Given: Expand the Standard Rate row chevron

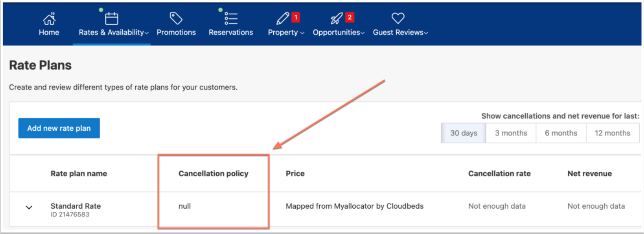Looking at the screenshot, I should coord(29,208).
